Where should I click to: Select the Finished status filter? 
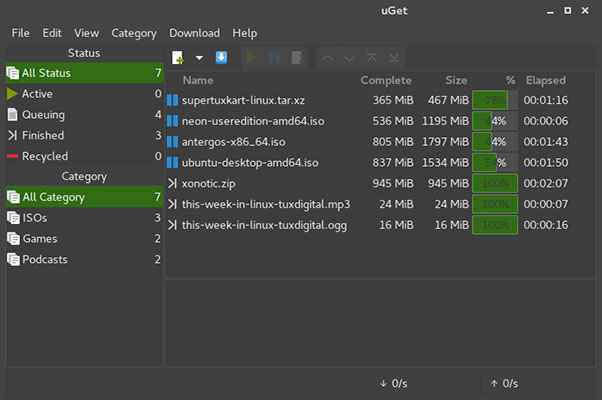[x=43, y=135]
